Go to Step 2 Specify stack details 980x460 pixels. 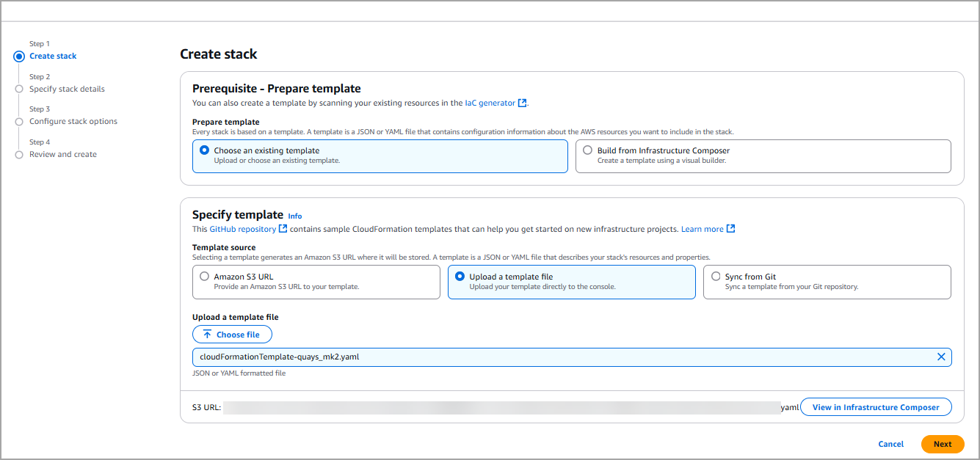[x=67, y=89]
